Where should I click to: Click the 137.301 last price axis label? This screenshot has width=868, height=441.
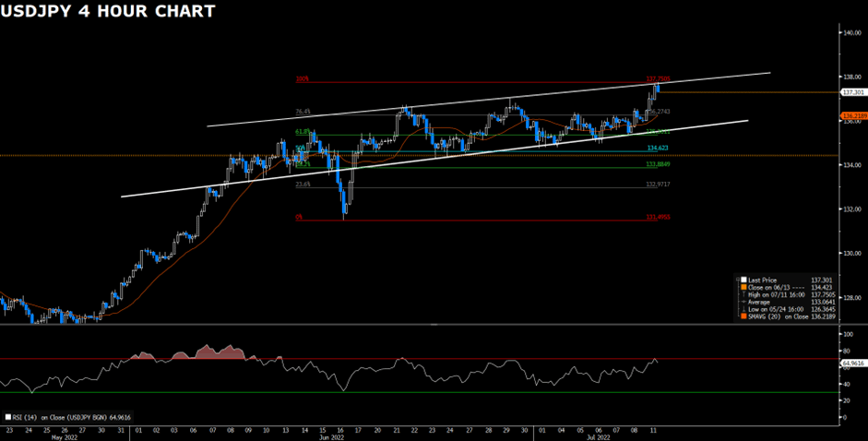pos(853,93)
